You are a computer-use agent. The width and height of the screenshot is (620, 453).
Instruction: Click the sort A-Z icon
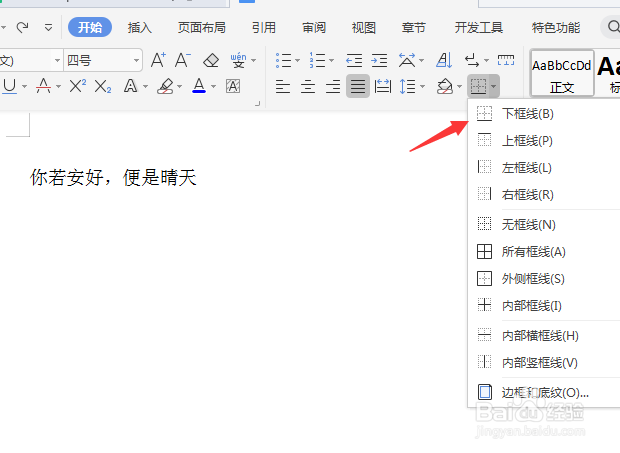point(444,60)
